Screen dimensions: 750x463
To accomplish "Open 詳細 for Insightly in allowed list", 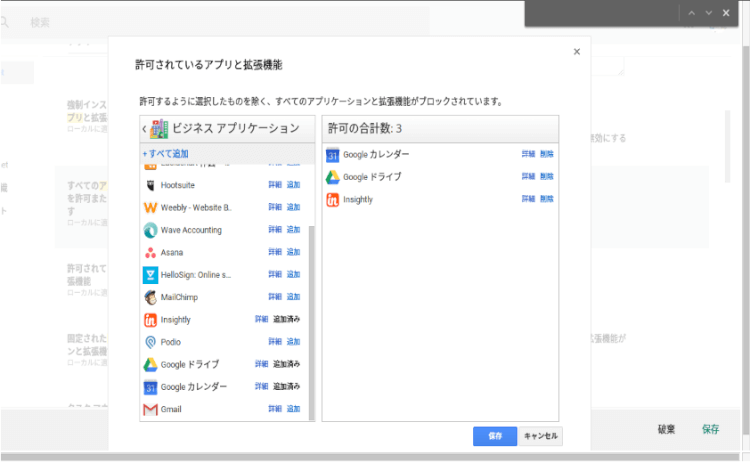I will pyautogui.click(x=528, y=199).
